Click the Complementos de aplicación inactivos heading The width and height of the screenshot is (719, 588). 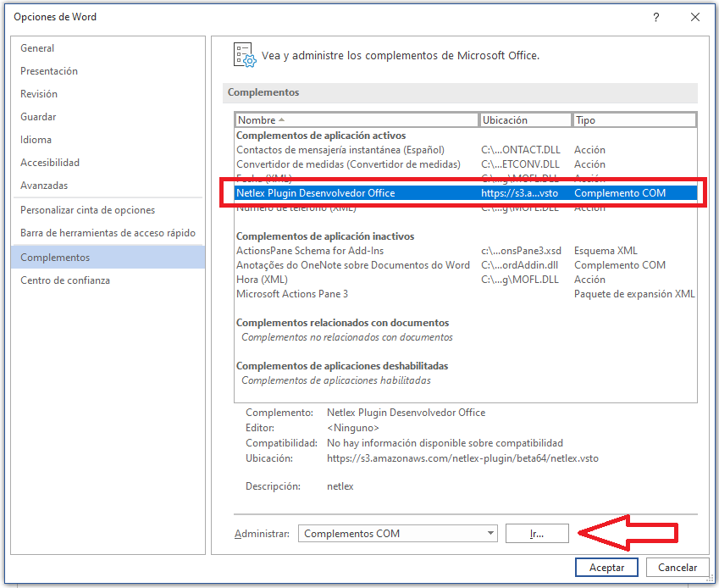(325, 236)
